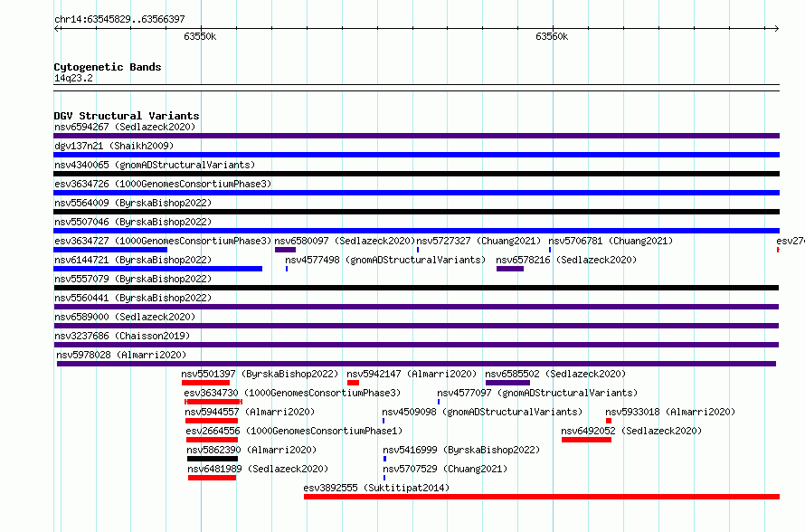The image size is (805, 532).
Task: Click the 14q23.2 cytogenetic band label
Action: pos(73,78)
